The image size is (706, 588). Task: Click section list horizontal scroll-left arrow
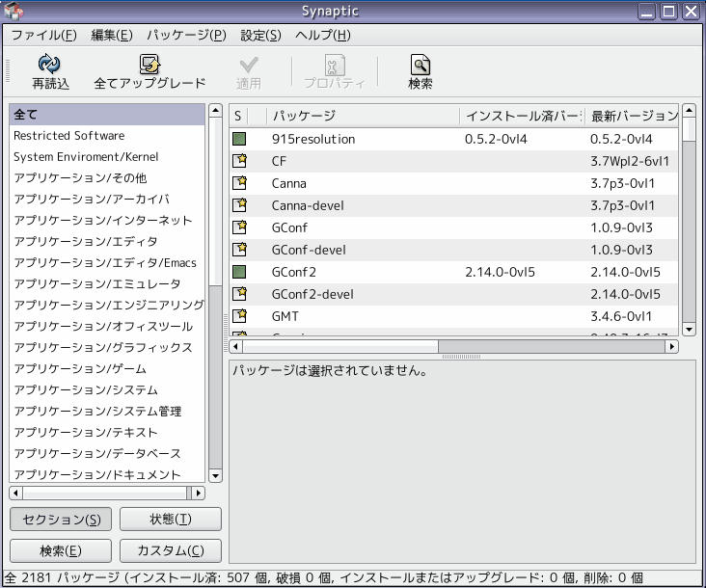click(15, 494)
